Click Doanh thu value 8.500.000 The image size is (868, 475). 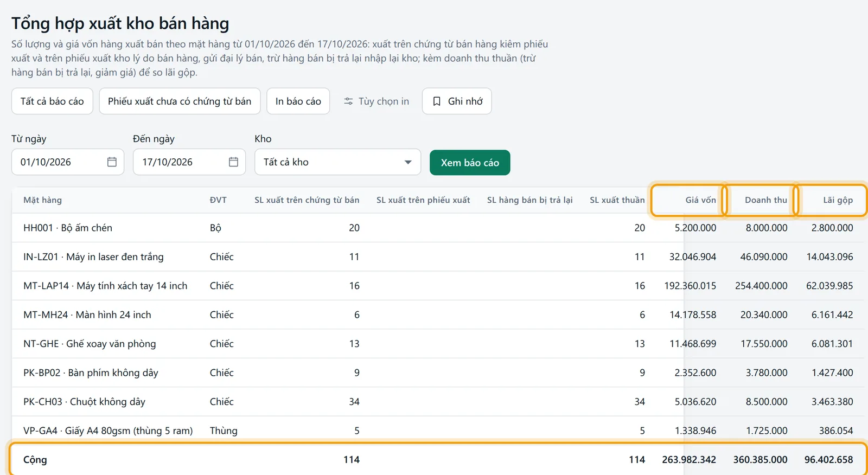click(x=767, y=402)
